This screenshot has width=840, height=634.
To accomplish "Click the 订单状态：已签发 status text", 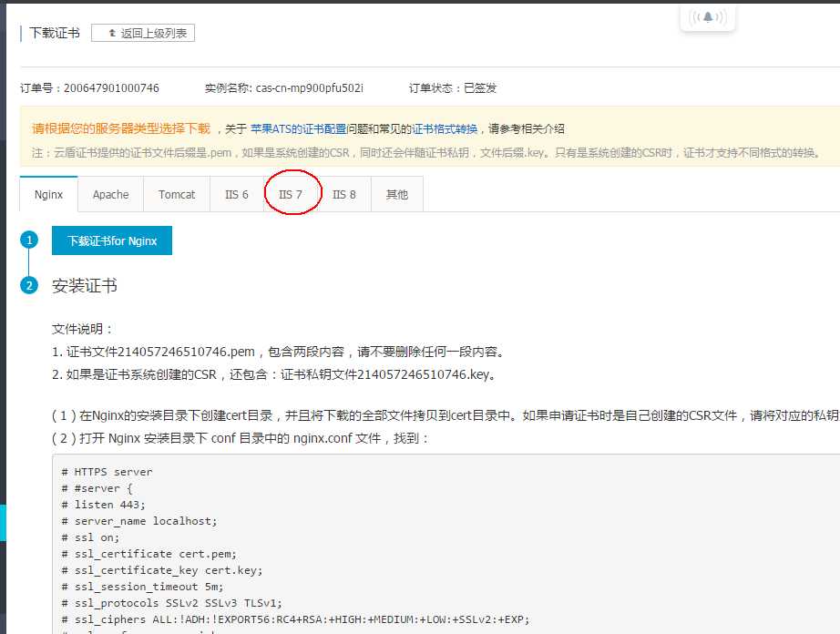I will [453, 87].
